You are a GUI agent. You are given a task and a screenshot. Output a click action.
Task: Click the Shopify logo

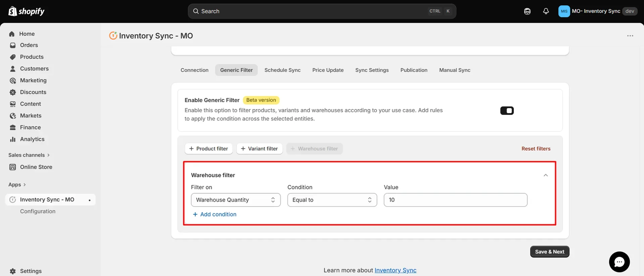click(x=26, y=11)
